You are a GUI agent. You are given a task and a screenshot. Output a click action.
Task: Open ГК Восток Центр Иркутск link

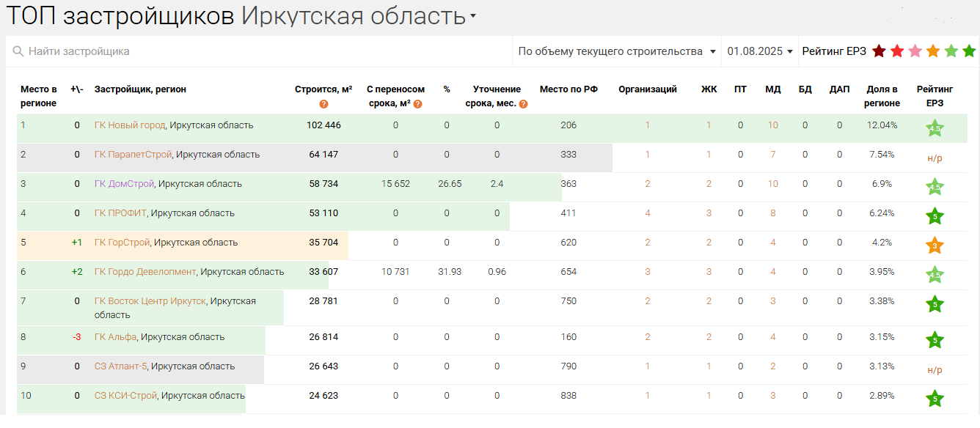click(x=150, y=301)
